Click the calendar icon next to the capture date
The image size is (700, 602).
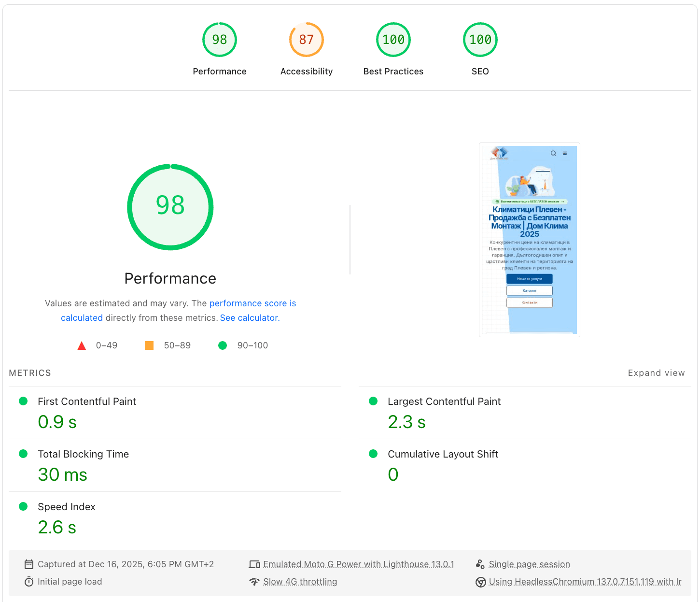point(29,564)
